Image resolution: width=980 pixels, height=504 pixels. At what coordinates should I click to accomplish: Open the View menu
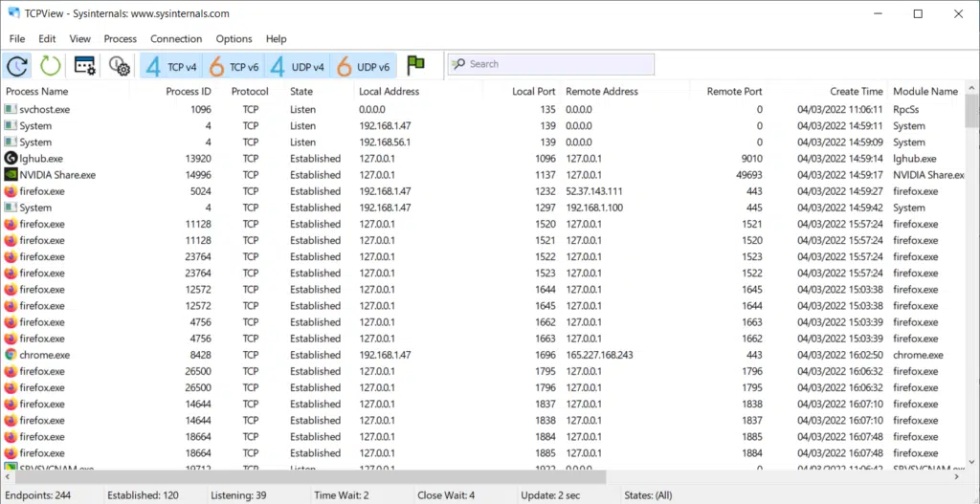click(80, 38)
